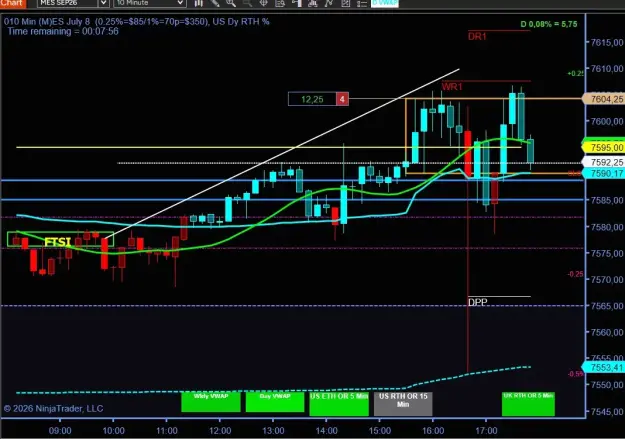The image size is (625, 439).
Task: Click the 14:00 time axis label
Action: 326,431
